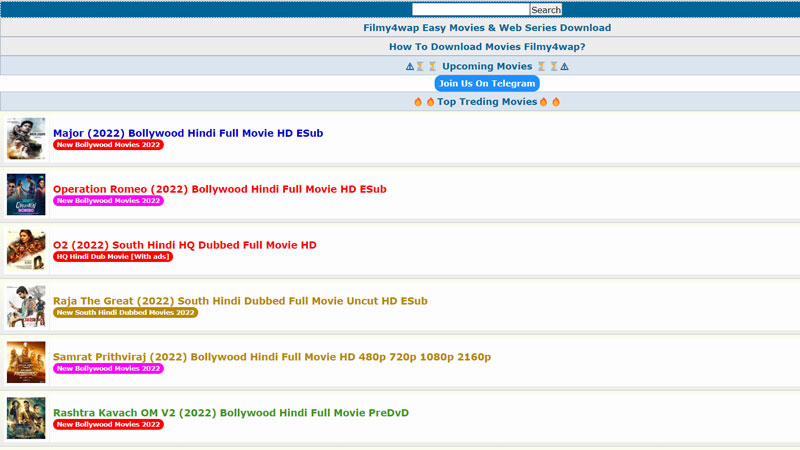Open Samrat Prithviraj (2022) movie link

point(272,357)
